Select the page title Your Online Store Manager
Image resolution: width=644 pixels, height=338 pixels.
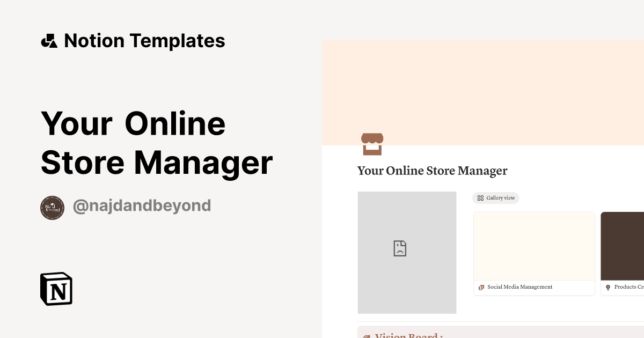[432, 171]
